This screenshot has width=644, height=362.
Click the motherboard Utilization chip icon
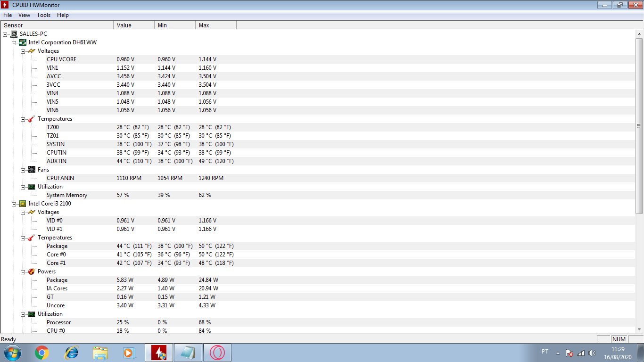click(32, 187)
